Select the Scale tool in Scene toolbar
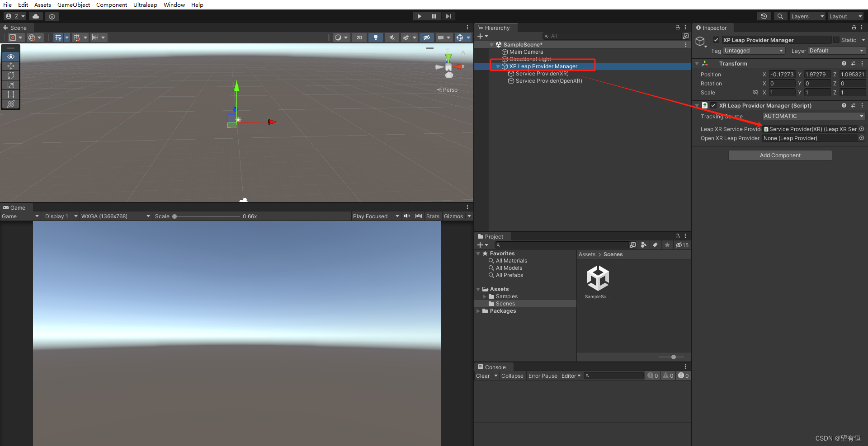Viewport: 868px width, 446px height. pos(11,85)
